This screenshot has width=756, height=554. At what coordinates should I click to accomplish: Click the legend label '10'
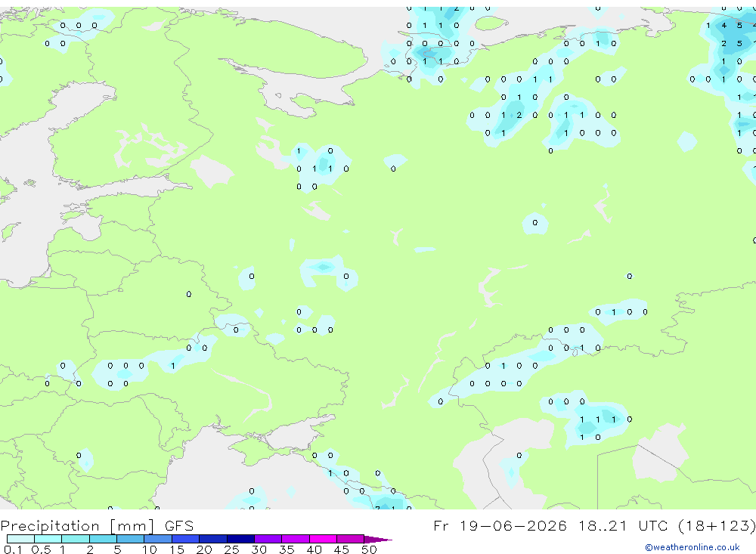click(150, 549)
